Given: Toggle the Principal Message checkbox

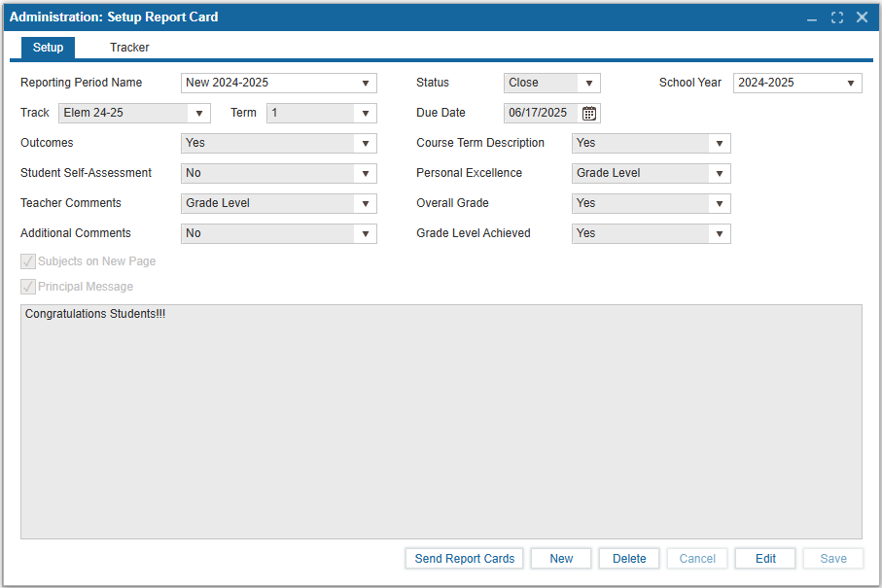Looking at the screenshot, I should tap(28, 287).
